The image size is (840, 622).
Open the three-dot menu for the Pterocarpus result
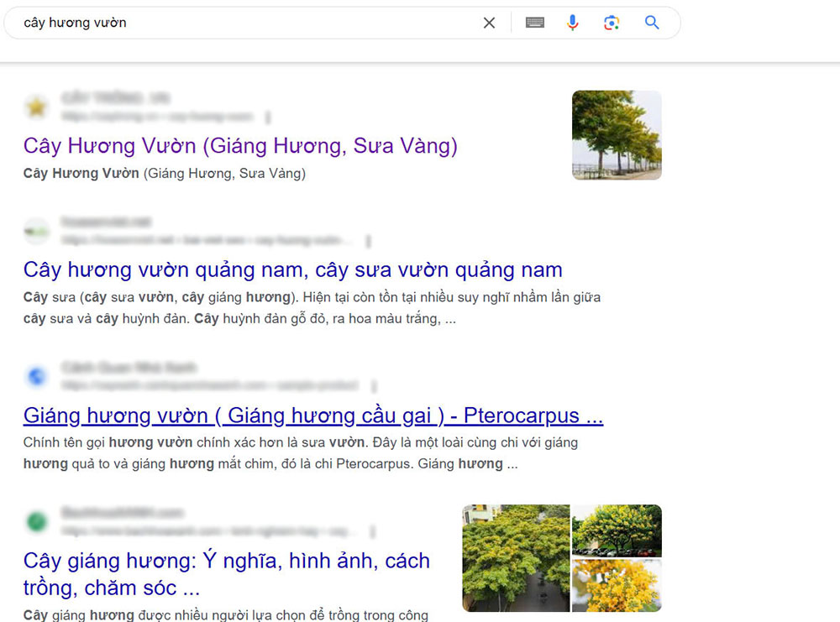(x=373, y=384)
